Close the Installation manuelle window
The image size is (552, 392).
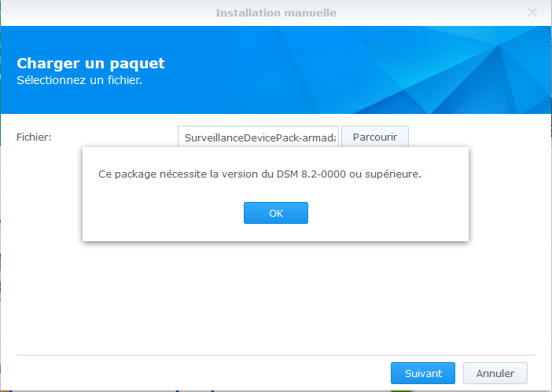532,13
